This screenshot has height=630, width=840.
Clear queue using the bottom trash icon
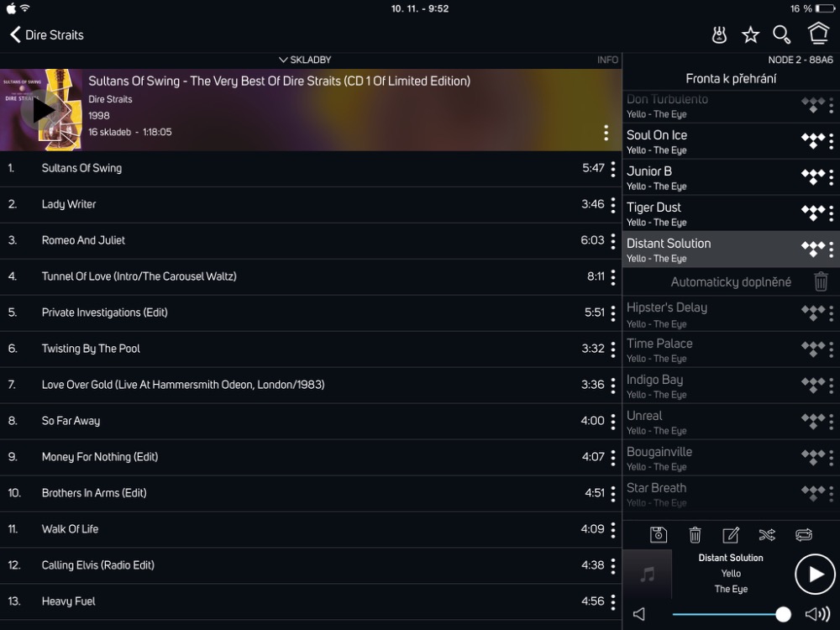click(695, 534)
